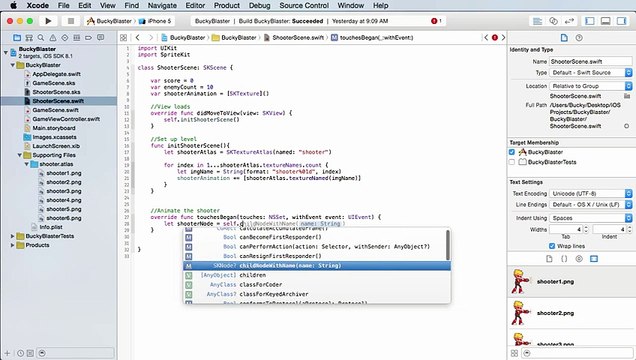Open the File Template library
The width and height of the screenshot is (636, 360).
549,259
